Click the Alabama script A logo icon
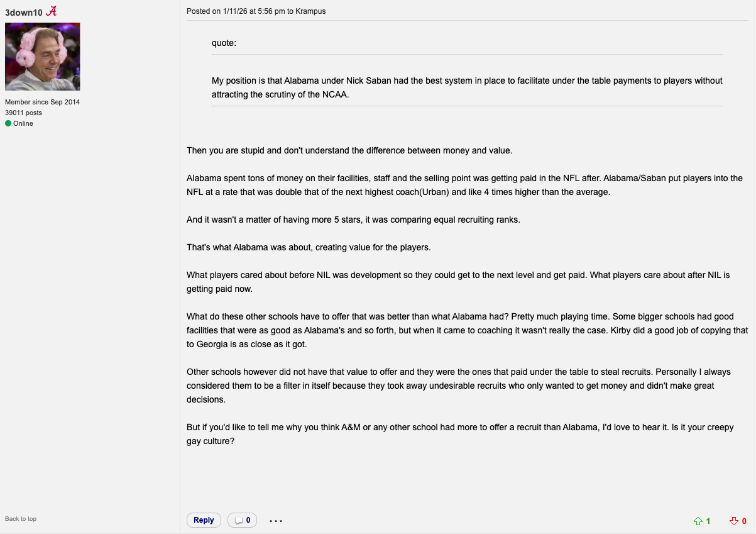The image size is (756, 534). 52,11
